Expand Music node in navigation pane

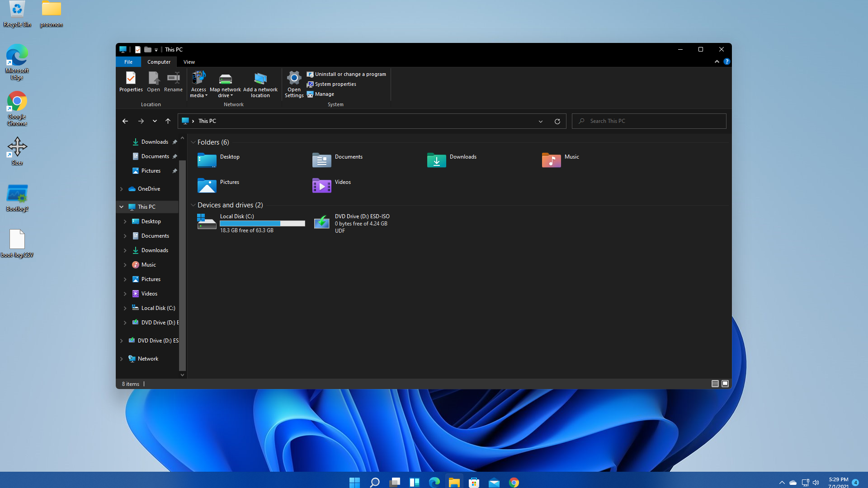[x=125, y=265]
